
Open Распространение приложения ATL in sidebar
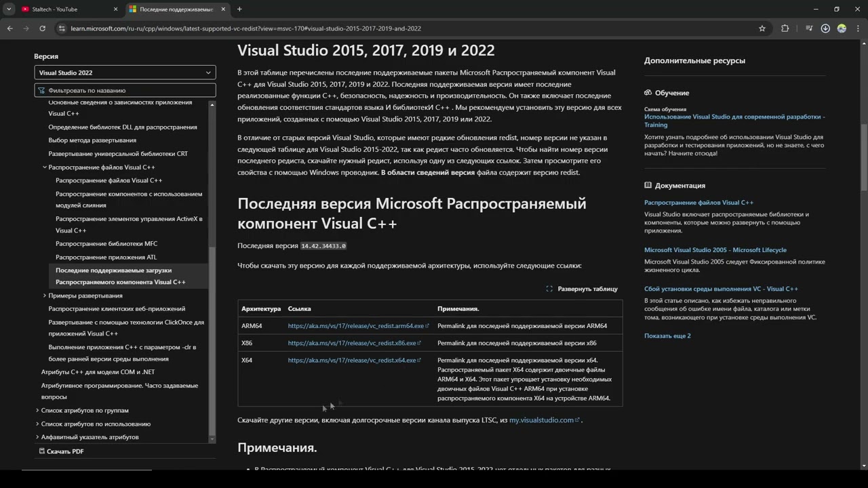[106, 258]
